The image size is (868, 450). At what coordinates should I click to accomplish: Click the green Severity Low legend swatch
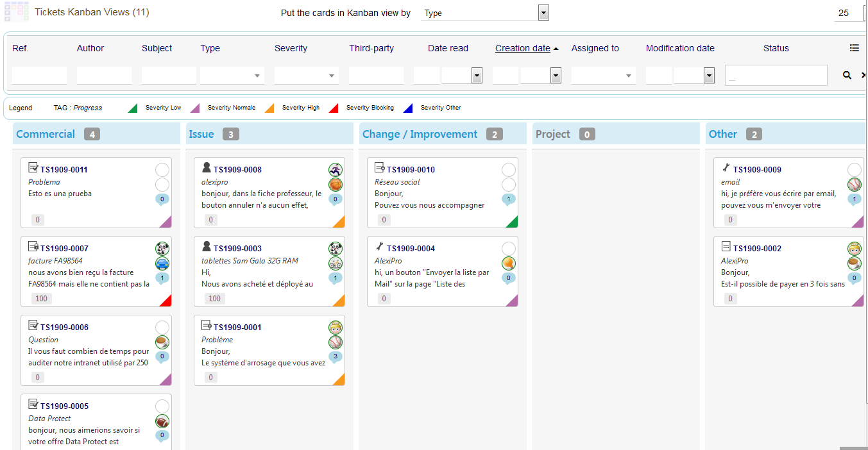click(x=133, y=108)
